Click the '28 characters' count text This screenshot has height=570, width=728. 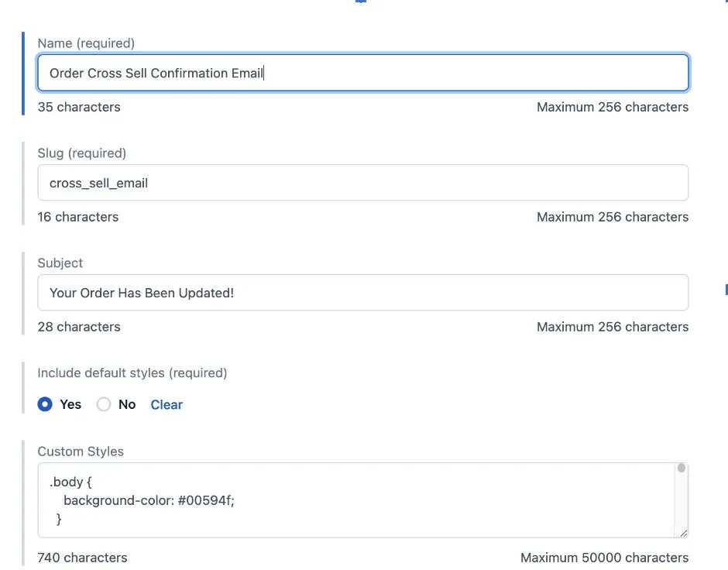coord(79,328)
